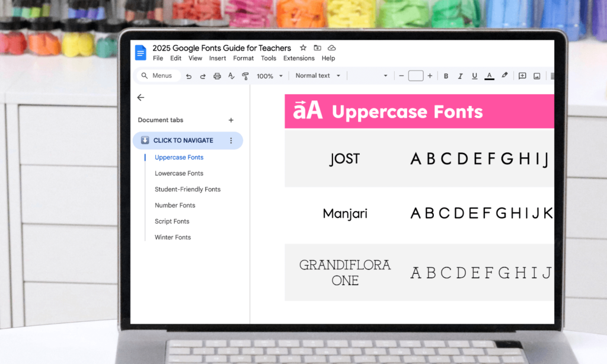The image size is (607, 364).
Task: Click the Document tabs label
Action: 160,120
